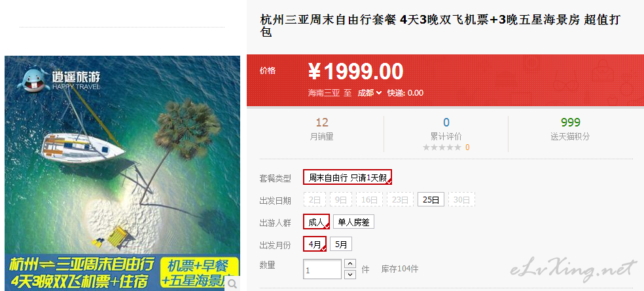Select the 周末自由行 只请1天假 package option
The height and width of the screenshot is (291, 644).
(x=348, y=177)
